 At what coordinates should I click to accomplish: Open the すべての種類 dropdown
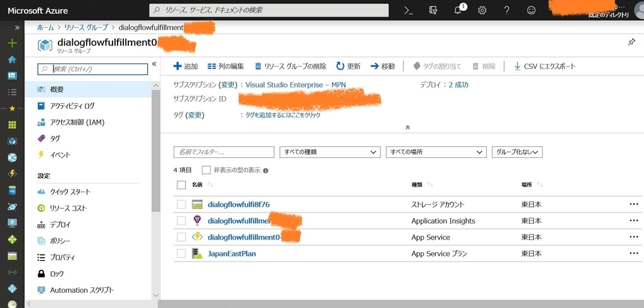[330, 152]
